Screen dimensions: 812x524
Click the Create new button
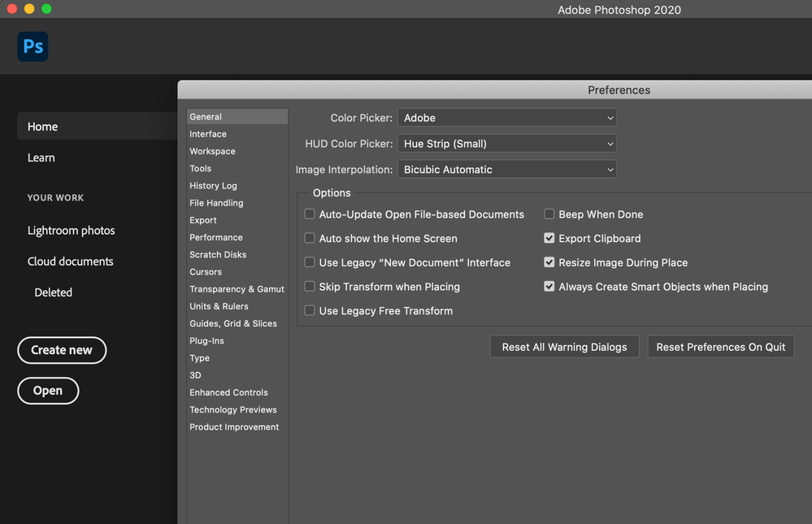[62, 350]
